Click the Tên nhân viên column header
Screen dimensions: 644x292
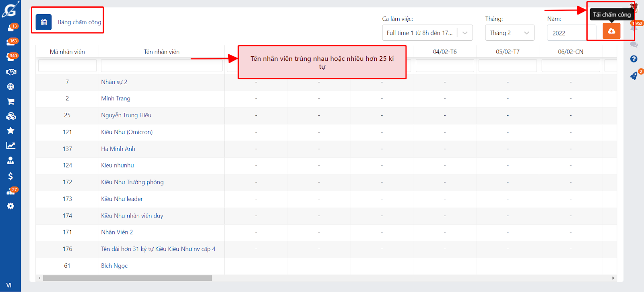[162, 52]
